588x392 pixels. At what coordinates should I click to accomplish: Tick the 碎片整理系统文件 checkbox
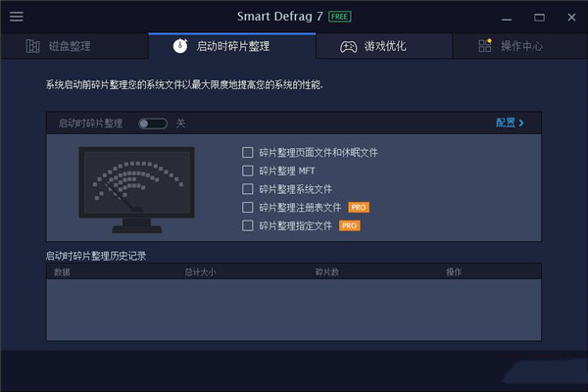click(x=247, y=189)
